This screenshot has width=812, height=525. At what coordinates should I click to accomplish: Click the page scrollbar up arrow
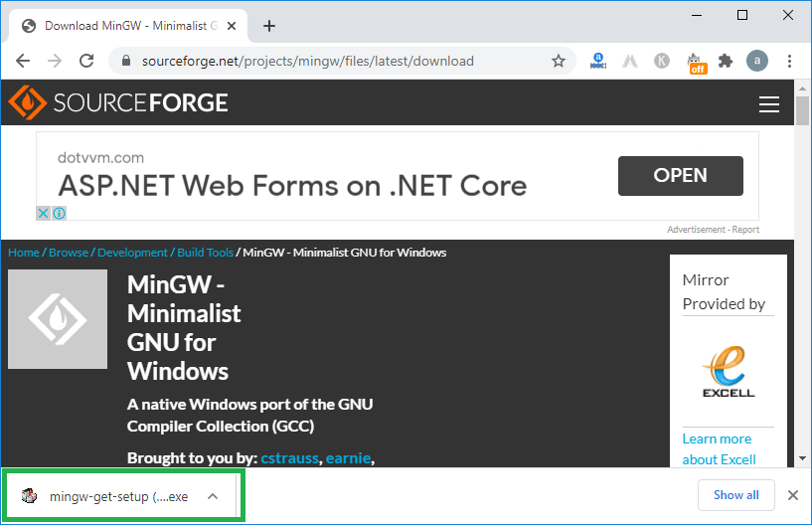[x=802, y=88]
